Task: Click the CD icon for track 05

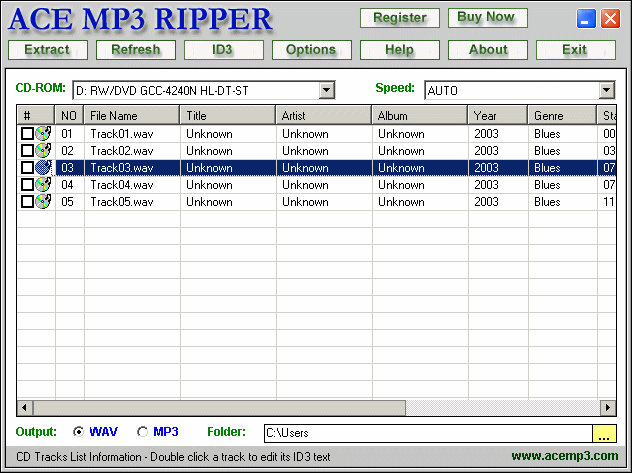Action: 44,201
